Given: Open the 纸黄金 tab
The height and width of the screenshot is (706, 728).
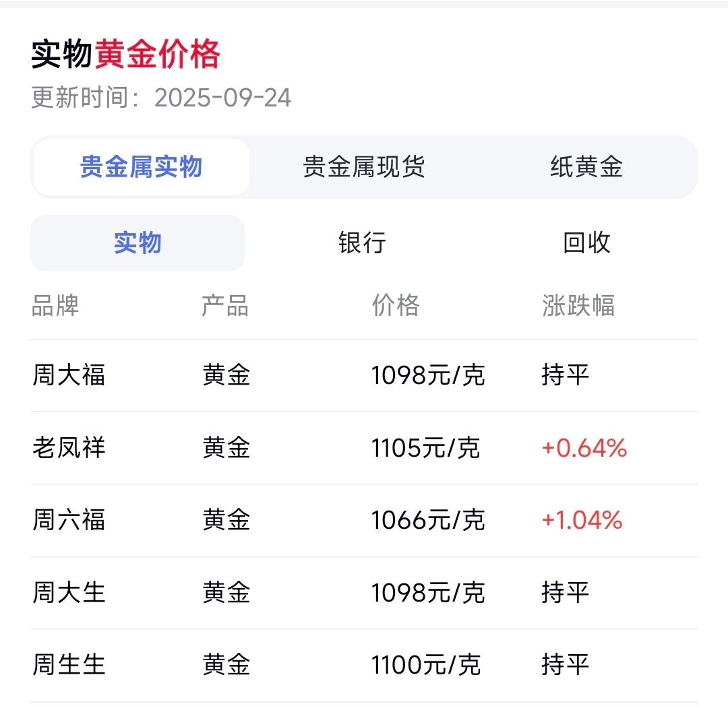Looking at the screenshot, I should coord(586,167).
